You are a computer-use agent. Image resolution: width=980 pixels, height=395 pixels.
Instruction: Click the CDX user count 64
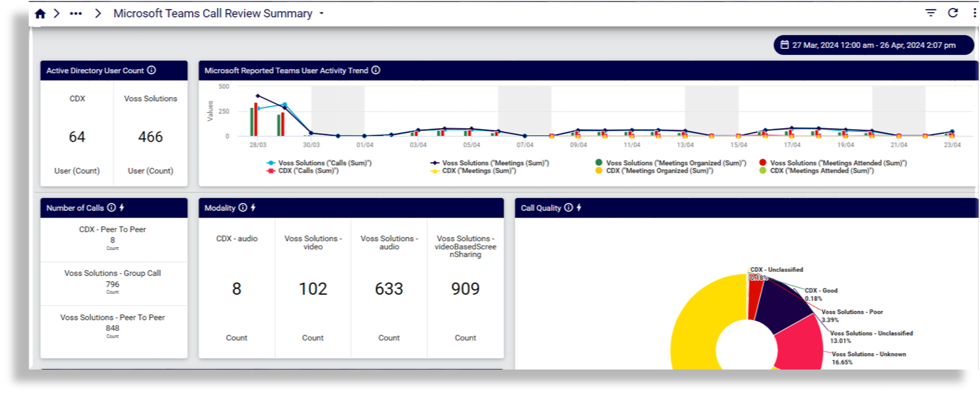click(x=77, y=137)
